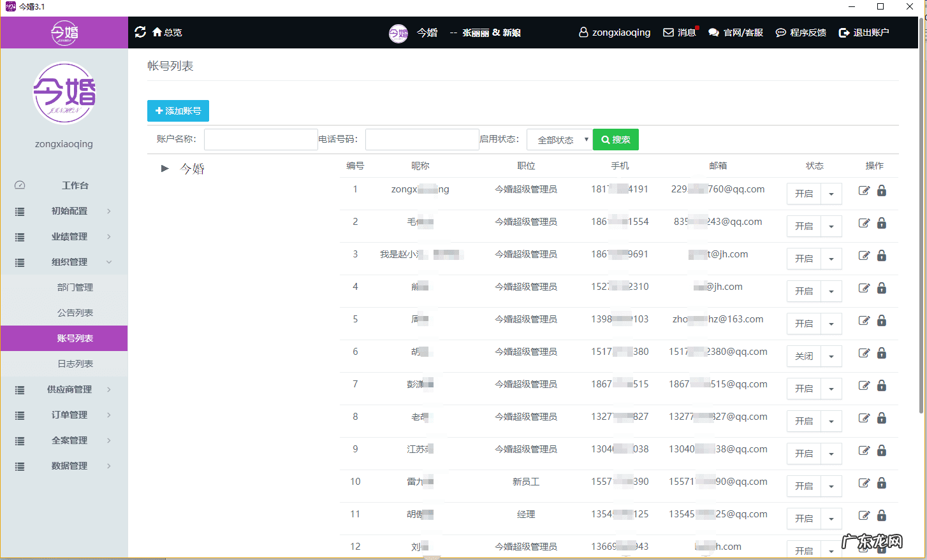
Task: Click the edit icon for row 1
Action: 864,190
